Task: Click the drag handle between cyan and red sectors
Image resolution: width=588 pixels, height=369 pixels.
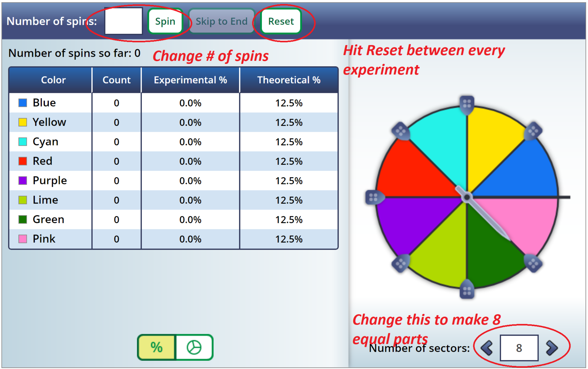Action: [401, 131]
